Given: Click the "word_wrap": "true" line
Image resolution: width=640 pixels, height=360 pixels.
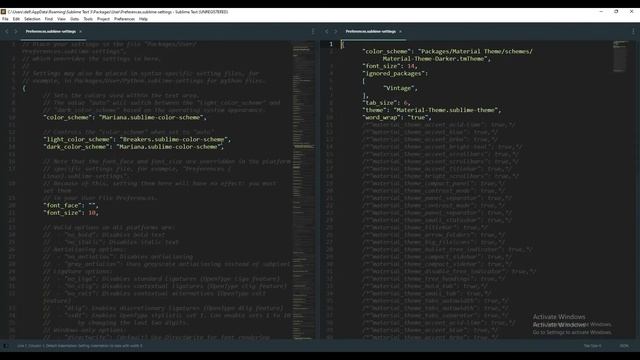Looking at the screenshot, I should point(397,118).
